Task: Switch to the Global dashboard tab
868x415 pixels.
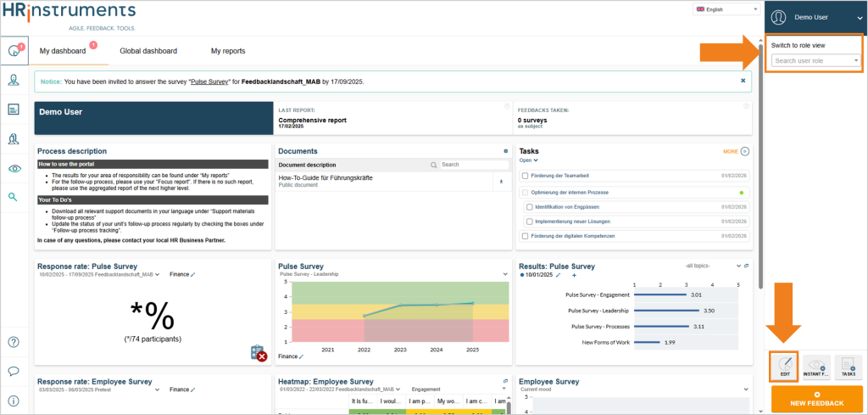Action: coord(148,51)
